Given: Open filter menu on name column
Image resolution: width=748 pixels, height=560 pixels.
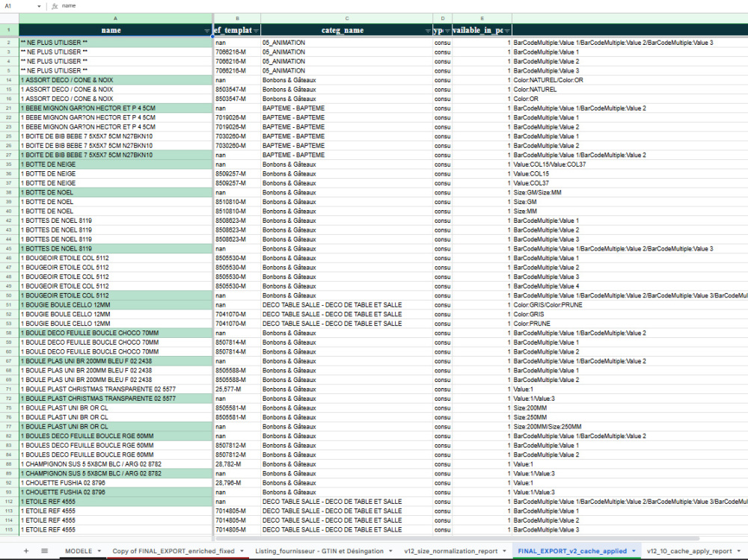Looking at the screenshot, I should [207, 31].
